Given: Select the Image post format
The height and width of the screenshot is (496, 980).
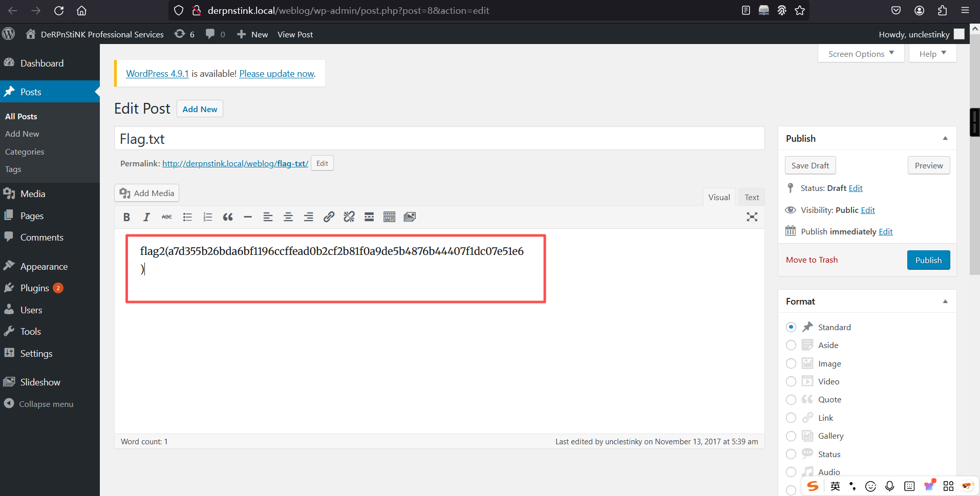Looking at the screenshot, I should pyautogui.click(x=791, y=363).
